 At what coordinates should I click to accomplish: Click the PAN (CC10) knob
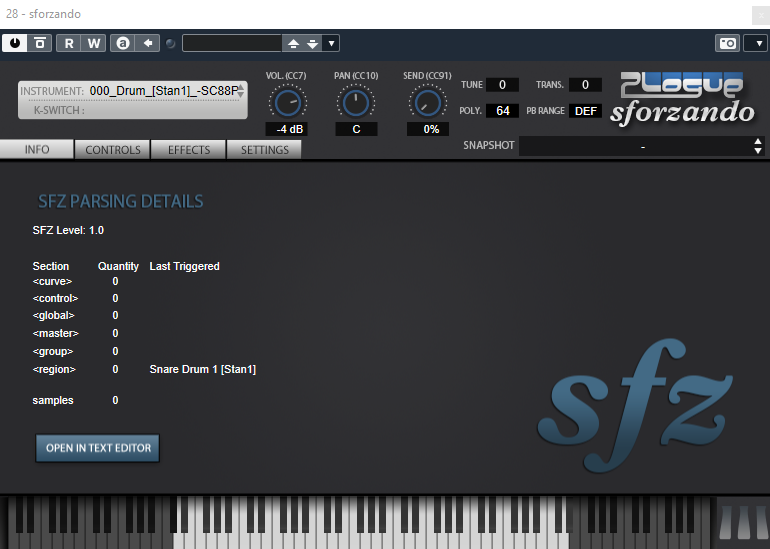click(356, 103)
